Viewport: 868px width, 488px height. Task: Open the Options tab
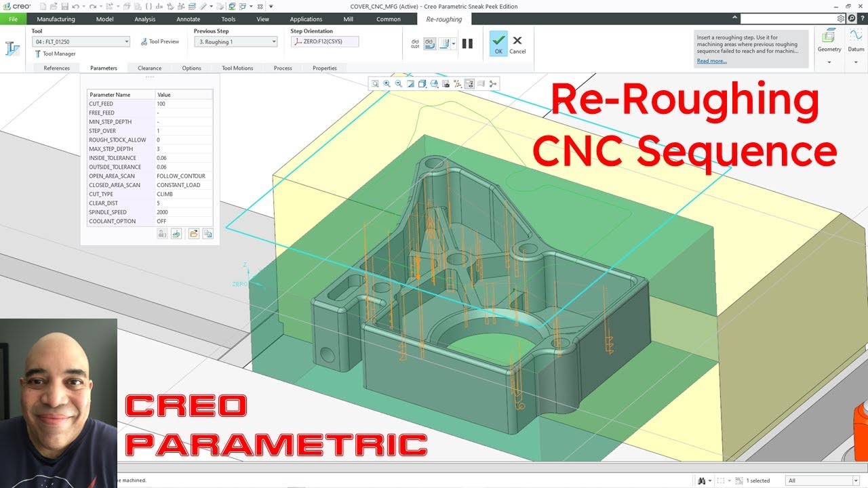[191, 68]
